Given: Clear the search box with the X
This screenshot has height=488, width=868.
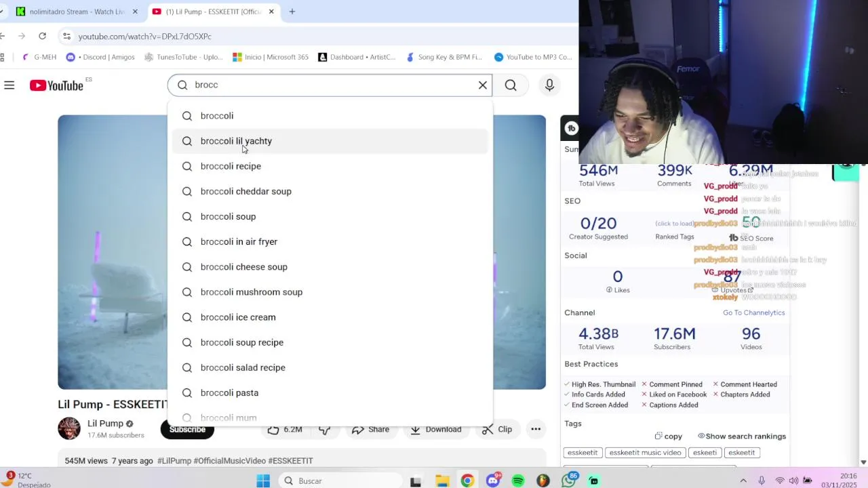Looking at the screenshot, I should (483, 85).
